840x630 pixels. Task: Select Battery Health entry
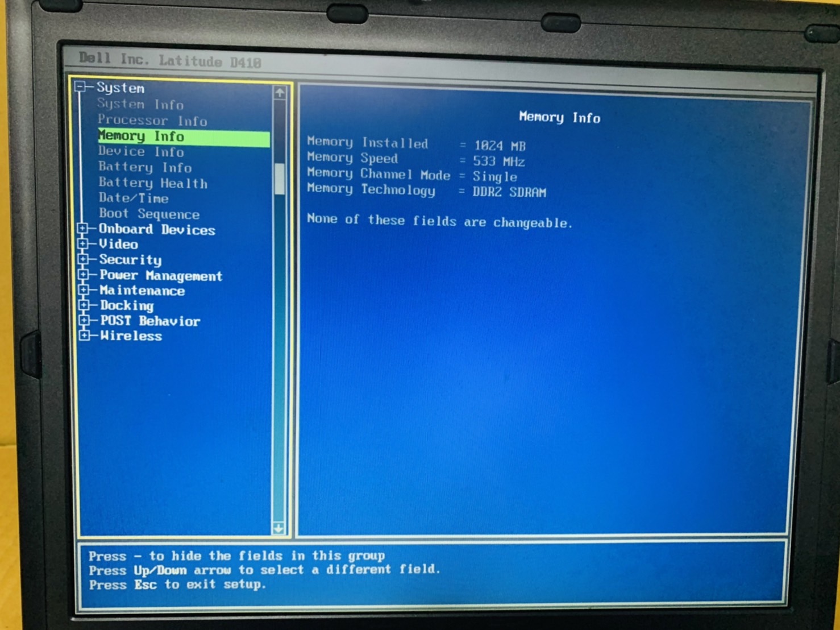click(x=153, y=183)
